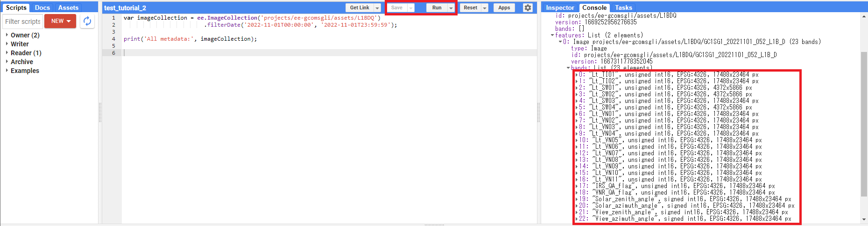Open the Get Link dropdown arrow
The image size is (868, 226).
377,8
